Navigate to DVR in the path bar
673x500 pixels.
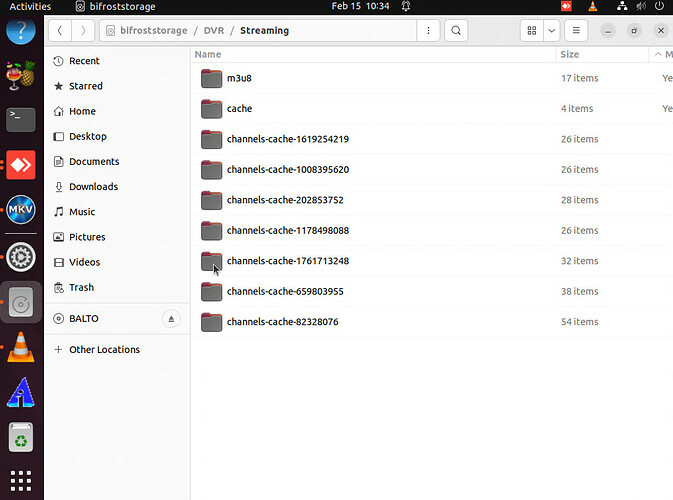pyautogui.click(x=214, y=31)
